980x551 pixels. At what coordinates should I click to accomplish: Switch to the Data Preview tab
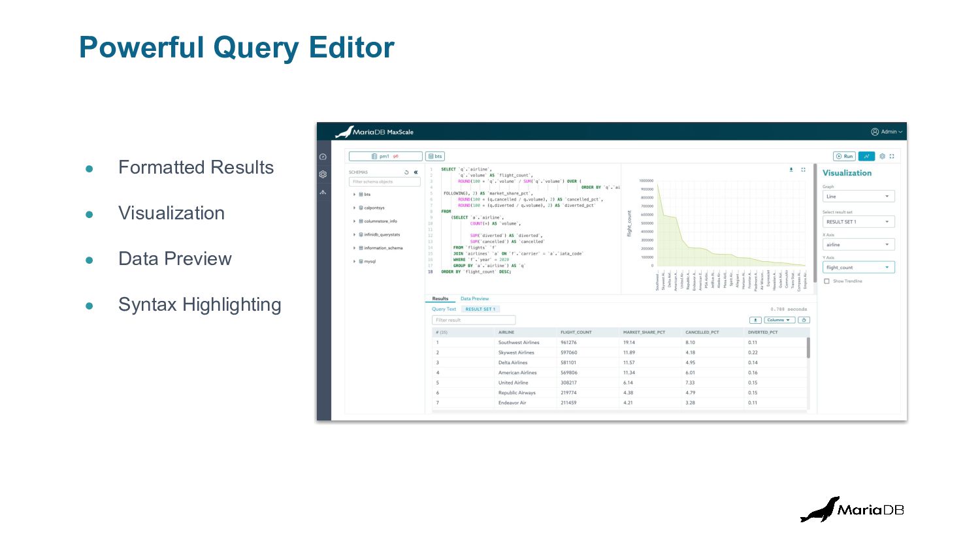point(474,298)
